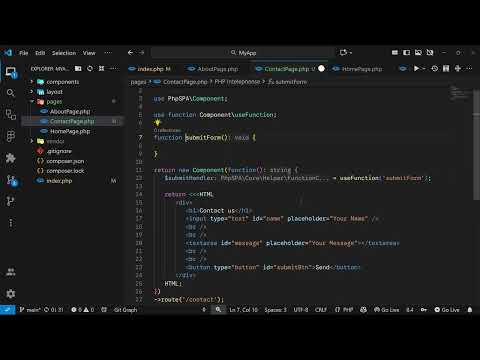The height and width of the screenshot is (360, 480).
Task: Open the Accounts icon in activity bar
Action: click(x=11, y=272)
